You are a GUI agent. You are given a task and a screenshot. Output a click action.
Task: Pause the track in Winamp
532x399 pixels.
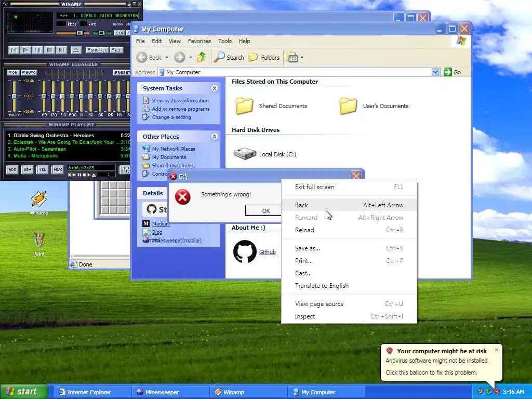tap(37, 50)
